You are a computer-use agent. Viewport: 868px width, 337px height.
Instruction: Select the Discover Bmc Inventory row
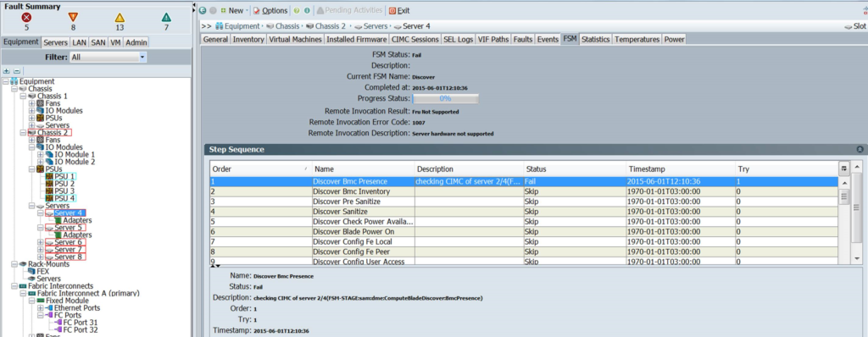point(524,191)
